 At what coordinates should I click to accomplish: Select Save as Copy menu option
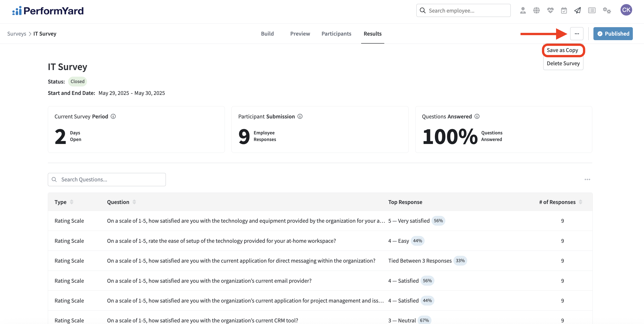562,50
